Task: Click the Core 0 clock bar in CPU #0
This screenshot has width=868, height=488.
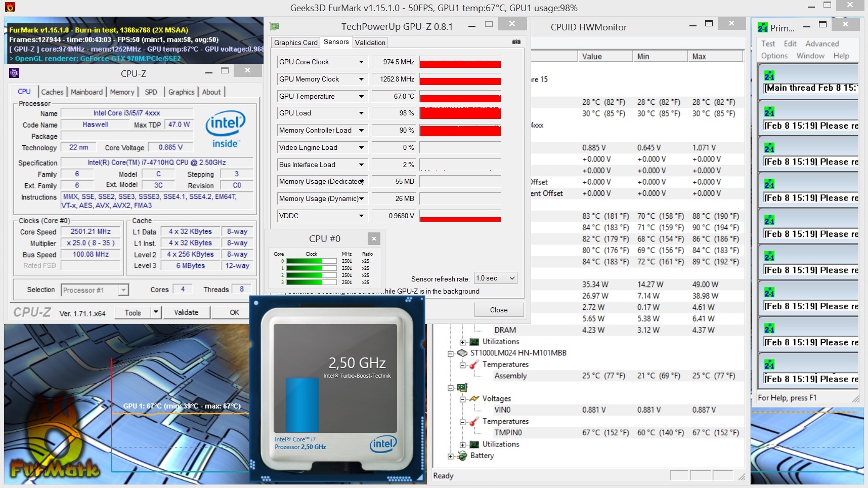Action: click(311, 261)
